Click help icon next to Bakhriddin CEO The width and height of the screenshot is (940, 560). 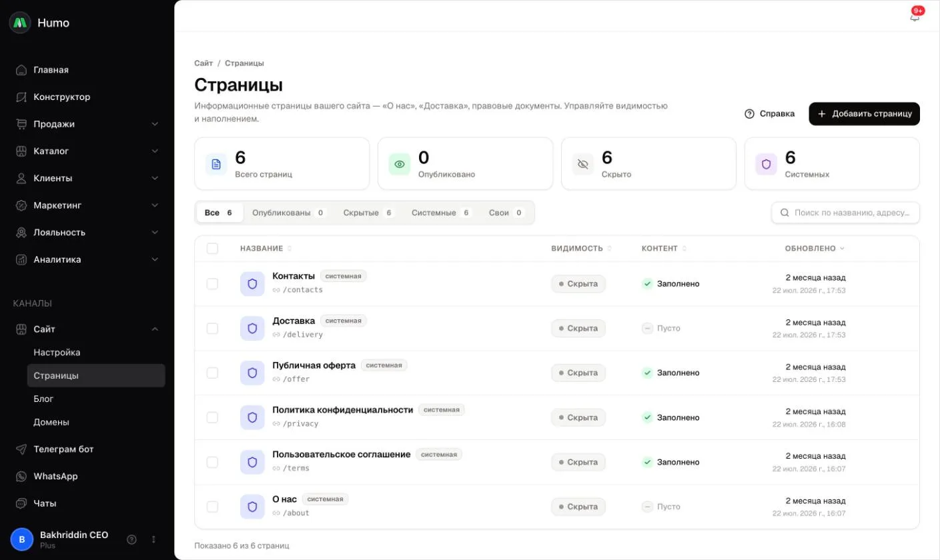click(x=132, y=539)
